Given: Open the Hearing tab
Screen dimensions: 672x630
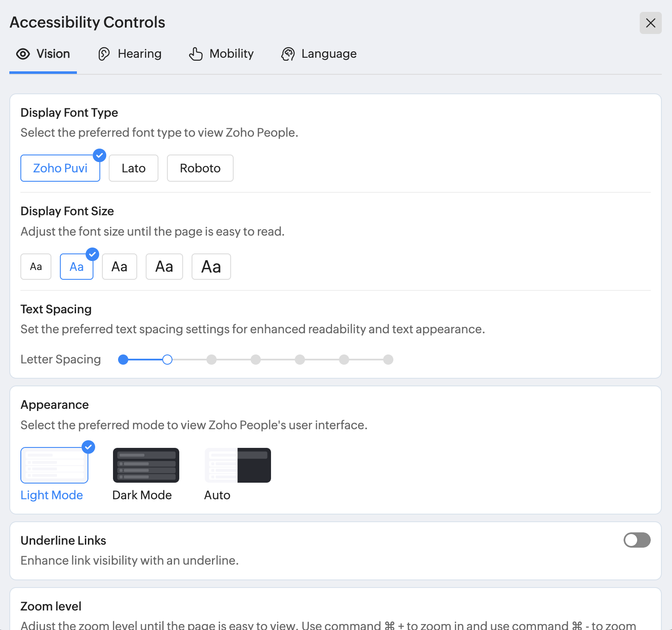Looking at the screenshot, I should pos(139,54).
